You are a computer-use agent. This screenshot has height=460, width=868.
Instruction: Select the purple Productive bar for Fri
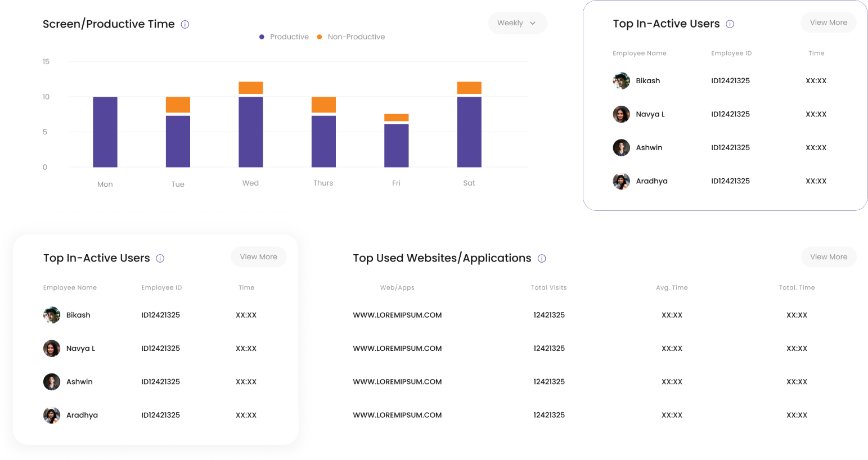[397, 146]
